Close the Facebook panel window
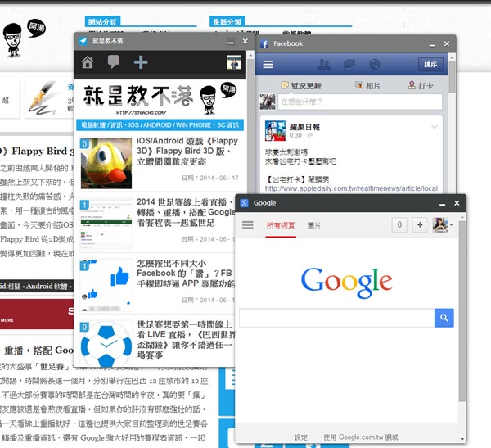 point(447,43)
